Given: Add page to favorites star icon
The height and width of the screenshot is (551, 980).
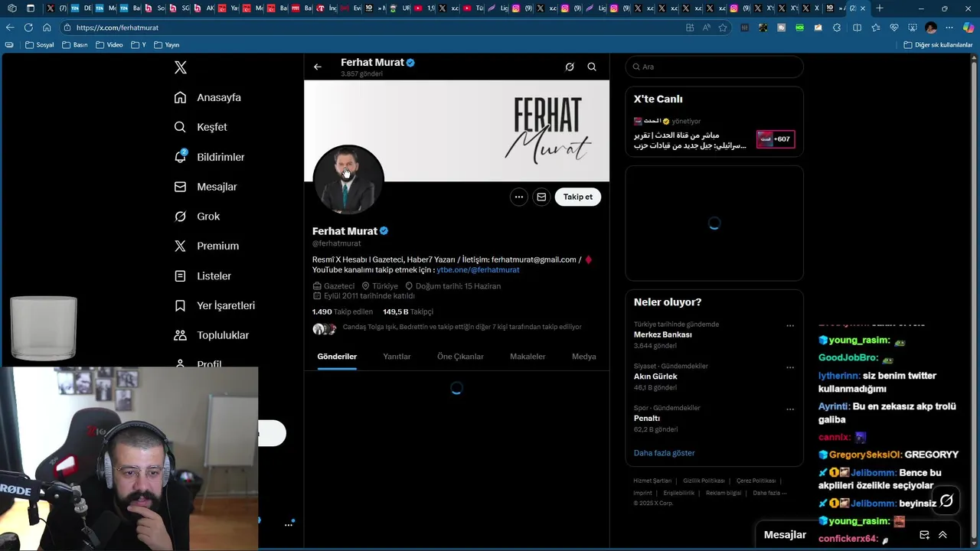Looking at the screenshot, I should [x=723, y=28].
